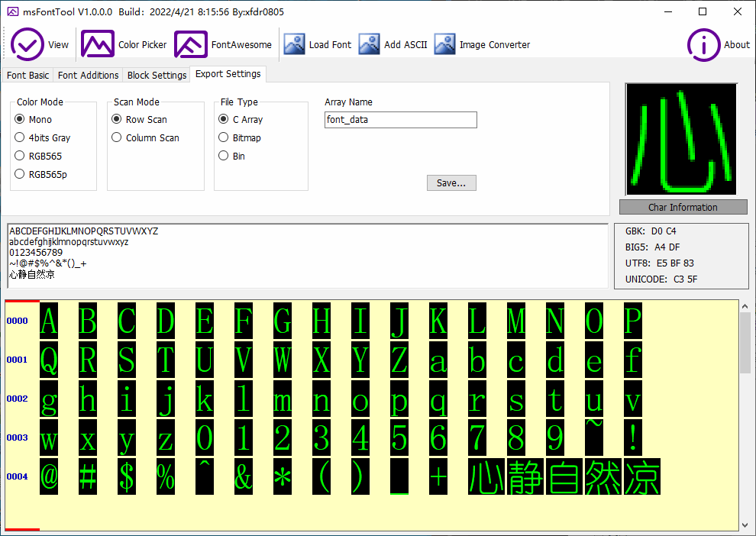Select the 然 glyph in the grid
Screen dimensions: 756x536
603,476
